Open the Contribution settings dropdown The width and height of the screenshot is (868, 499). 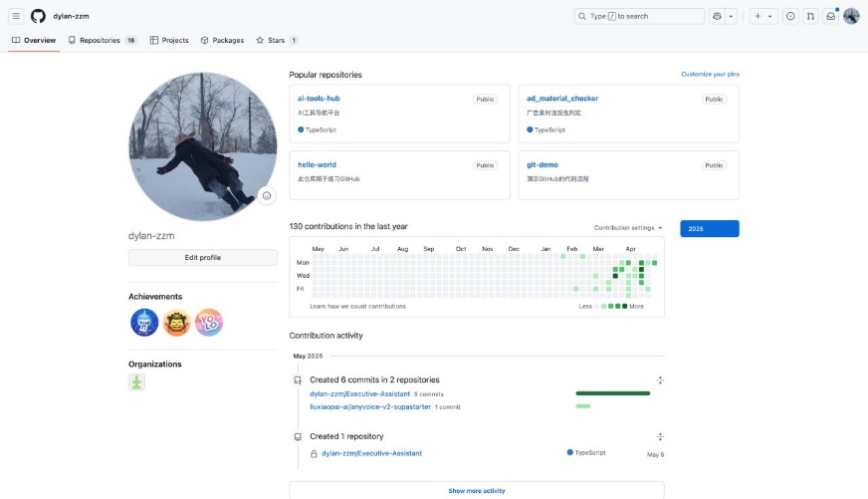click(628, 228)
